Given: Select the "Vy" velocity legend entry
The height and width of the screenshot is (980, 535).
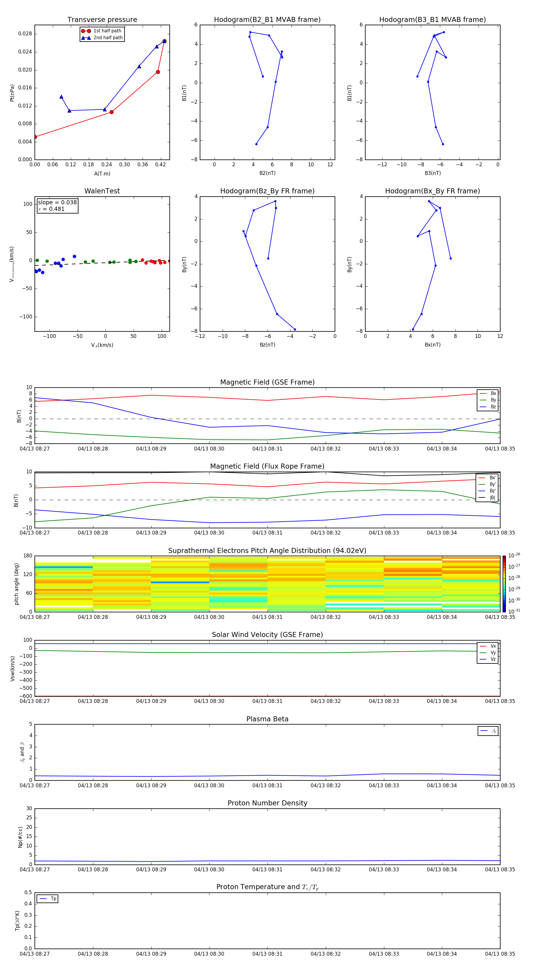Looking at the screenshot, I should pos(488,653).
